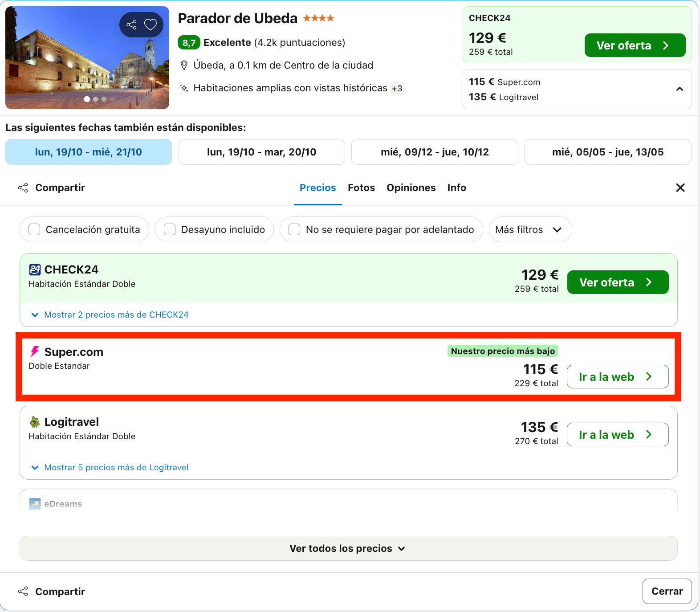Click the eDreams logo icon
The image size is (700, 612).
click(x=35, y=504)
